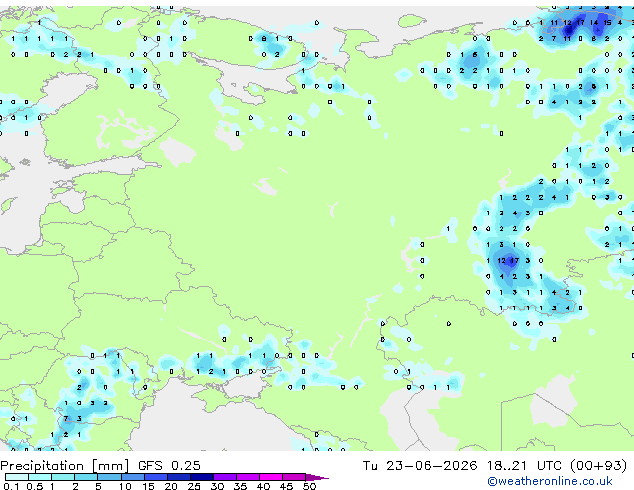Click the 1–2 mm legend color swatch
Image resolution: width=634 pixels, height=490 pixels.
[x=63, y=477]
